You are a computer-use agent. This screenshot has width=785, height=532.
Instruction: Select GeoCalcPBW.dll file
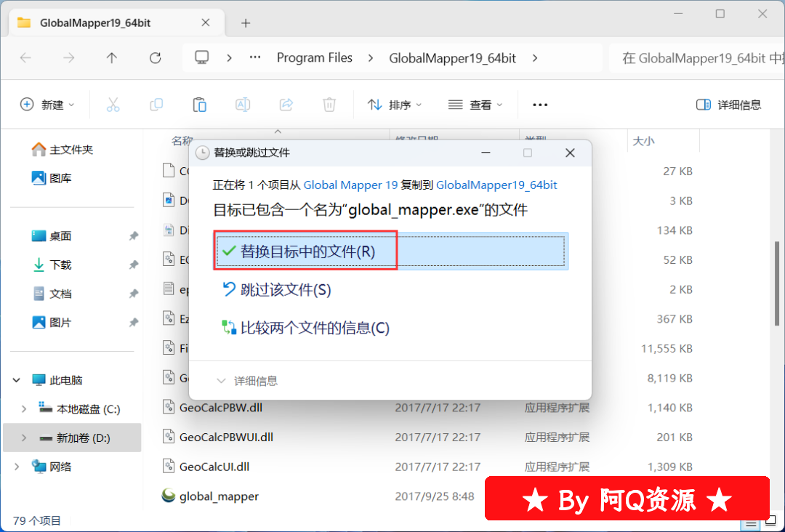click(221, 408)
